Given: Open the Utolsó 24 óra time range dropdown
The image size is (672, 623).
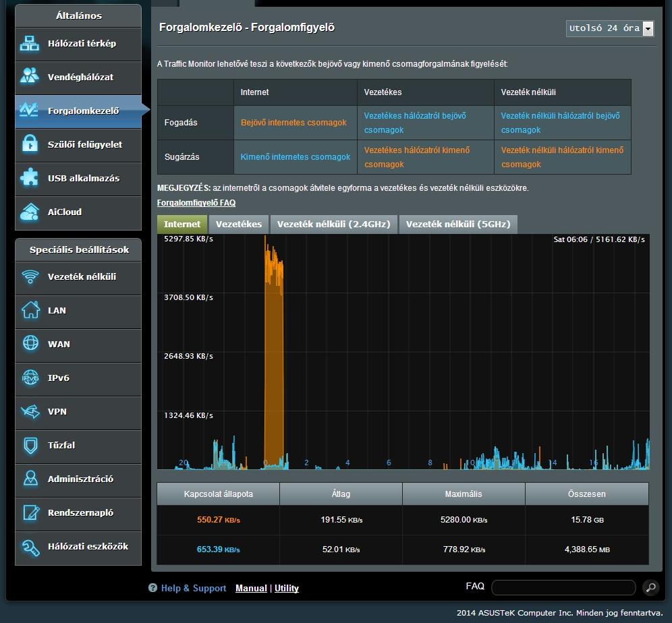Looking at the screenshot, I should [609, 28].
